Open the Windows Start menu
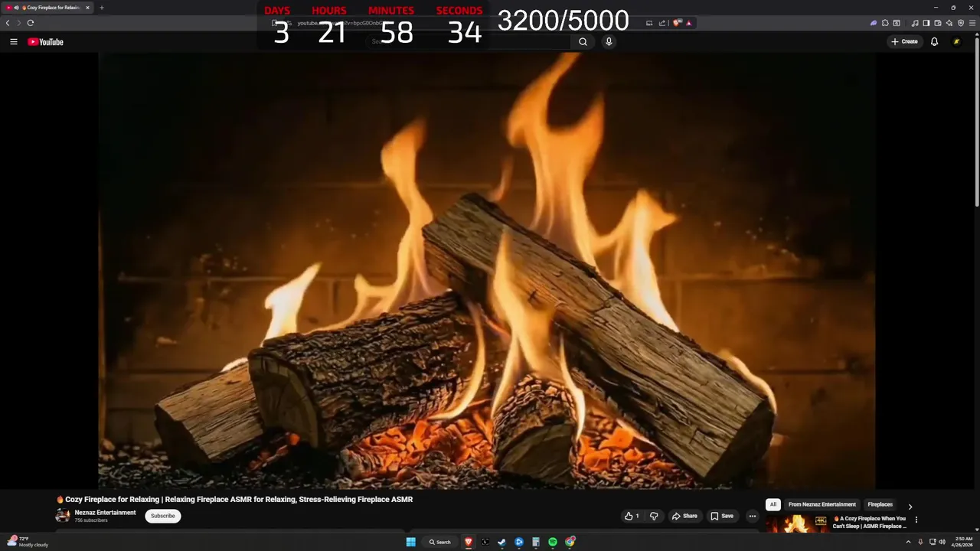This screenshot has height=551, width=980. (410, 542)
